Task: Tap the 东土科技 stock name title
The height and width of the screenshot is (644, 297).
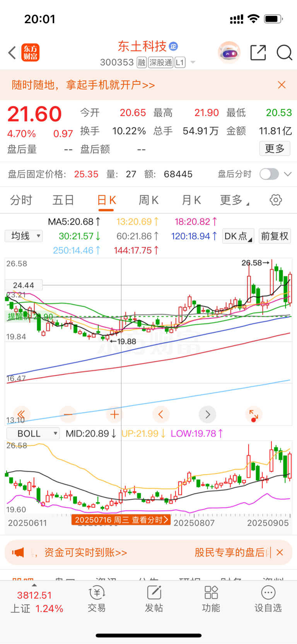Action: pos(142,46)
